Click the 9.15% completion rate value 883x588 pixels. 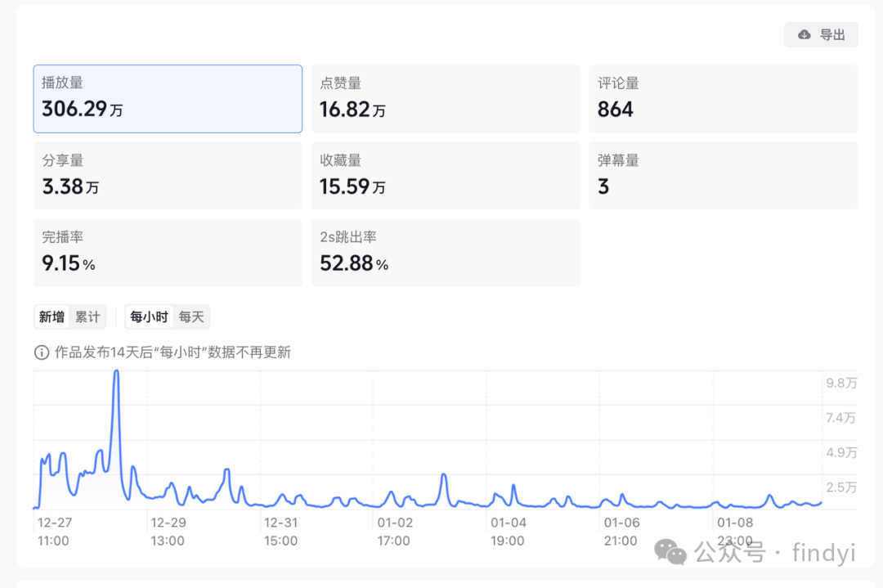click(69, 263)
